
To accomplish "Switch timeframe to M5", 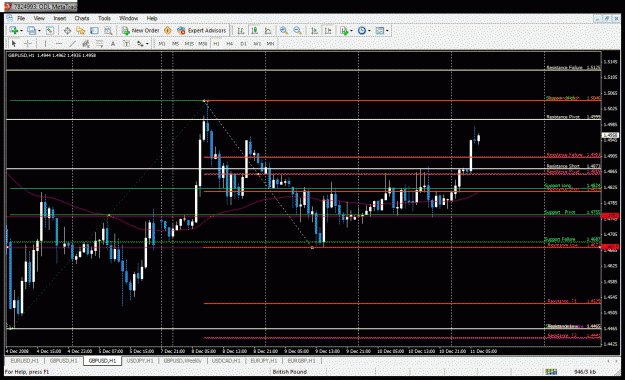I will coord(175,43).
